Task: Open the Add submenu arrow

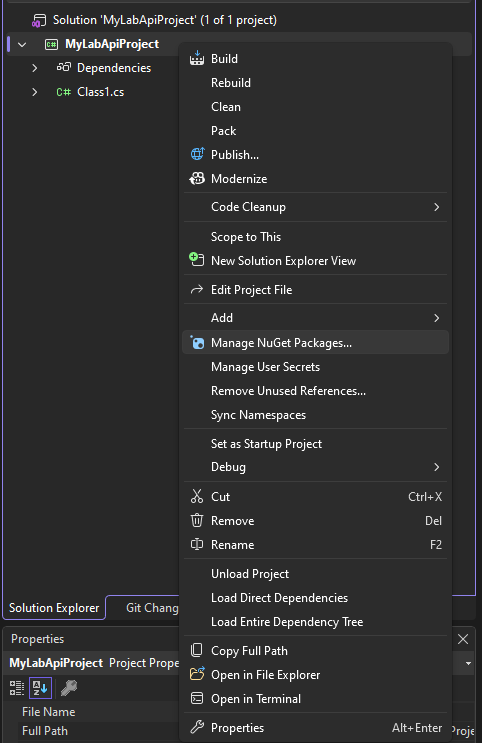Action: click(x=437, y=317)
